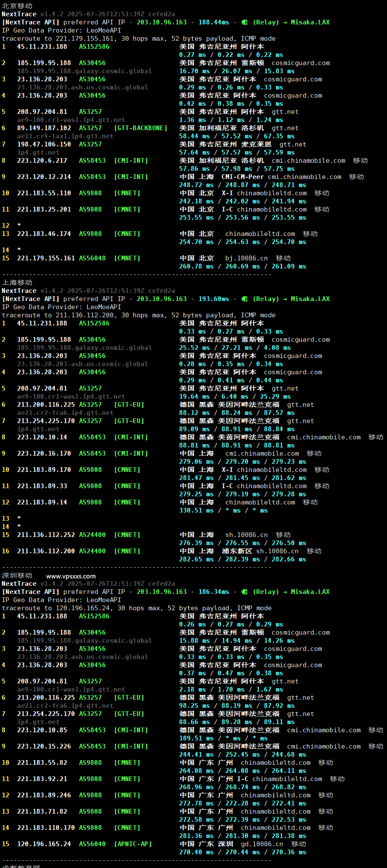Click the 深圳移动 section heading

(17, 576)
